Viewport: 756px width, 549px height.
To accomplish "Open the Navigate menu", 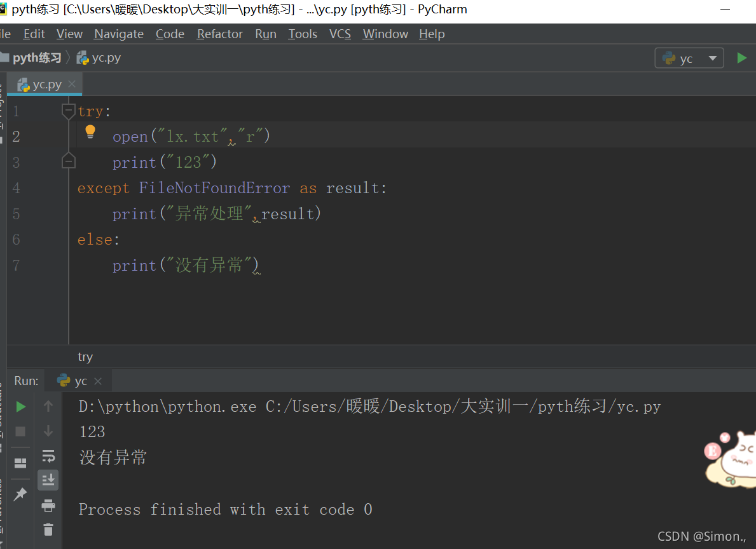I will 119,34.
